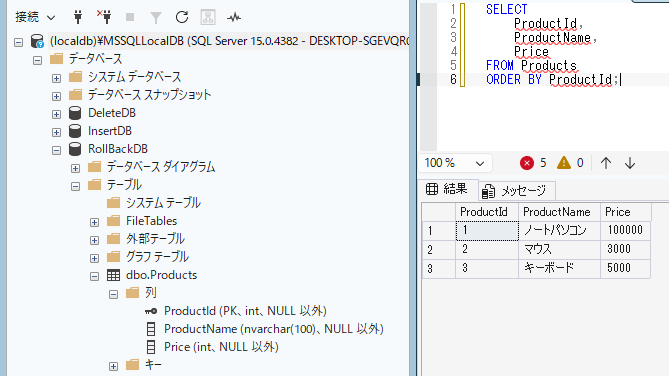Click the disconnect plug icon with red X
The width and height of the screenshot is (669, 376).
pyautogui.click(x=104, y=17)
